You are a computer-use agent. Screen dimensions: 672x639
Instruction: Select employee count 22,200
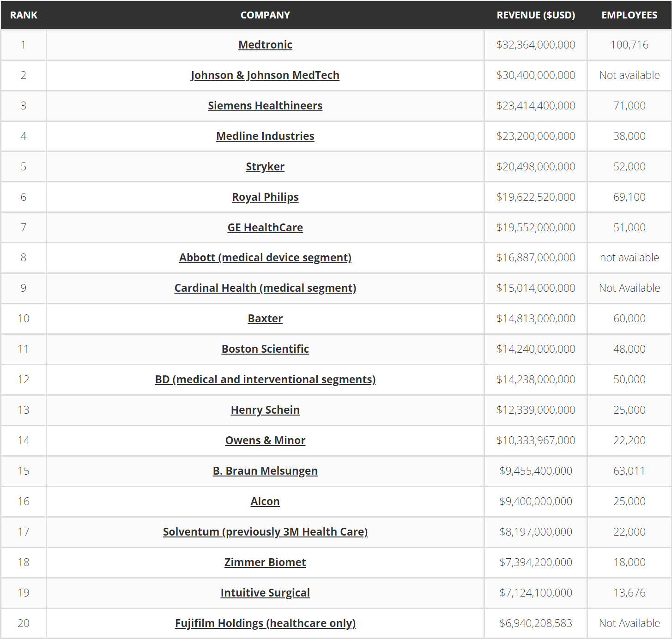[x=630, y=440]
